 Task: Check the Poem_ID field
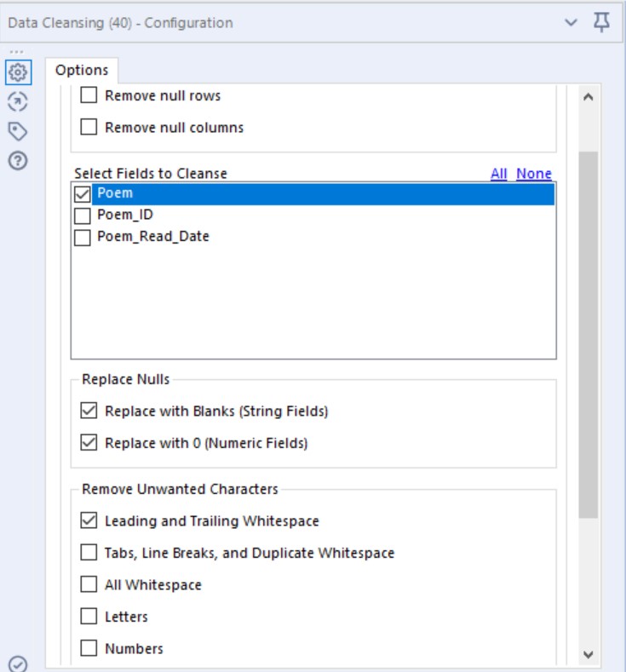tap(83, 216)
